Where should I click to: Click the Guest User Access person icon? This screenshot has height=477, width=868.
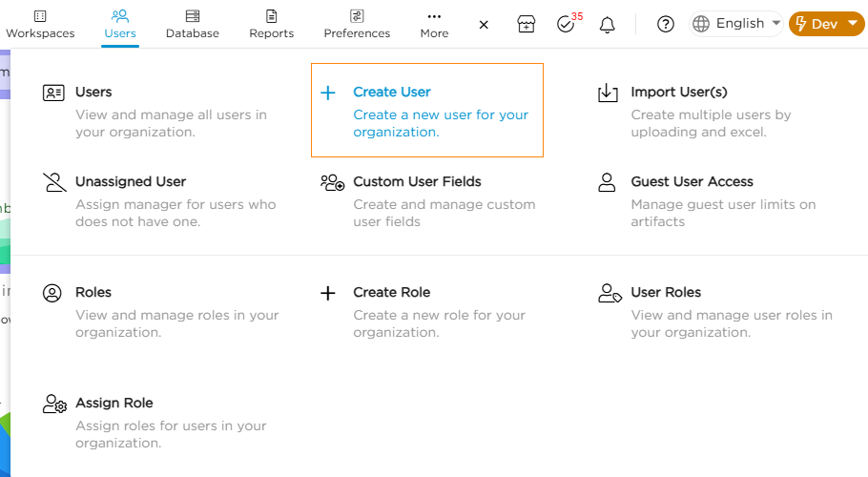pyautogui.click(x=608, y=182)
